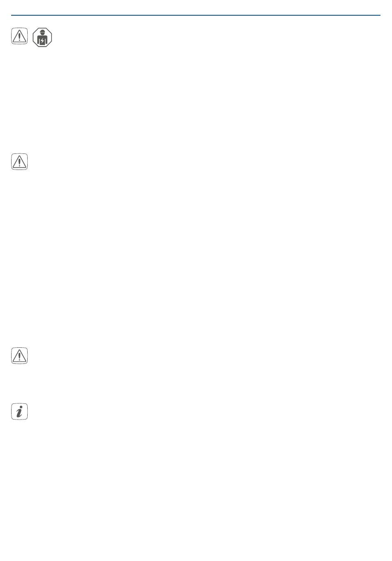The width and height of the screenshot is (392, 561).
Task: Click the exclamation mark in the middle warning triangle
Action: click(19, 162)
